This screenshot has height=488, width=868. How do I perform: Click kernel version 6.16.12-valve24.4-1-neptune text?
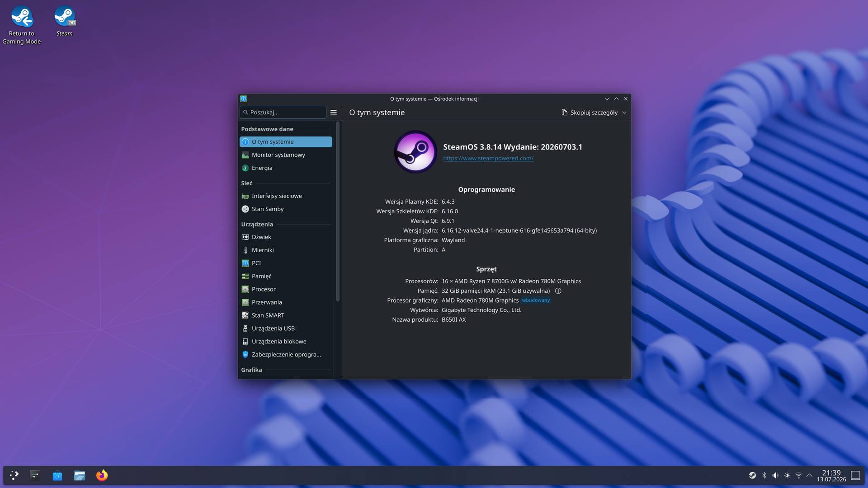[x=519, y=230]
